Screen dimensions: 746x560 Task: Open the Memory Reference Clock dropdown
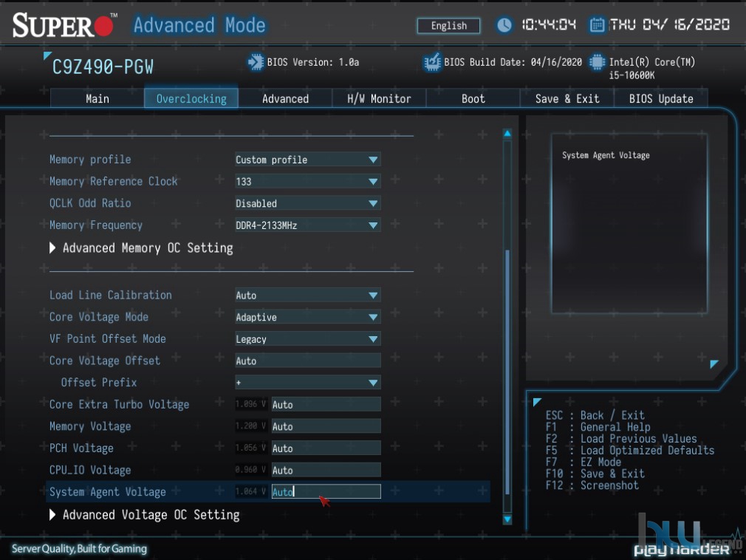point(308,181)
